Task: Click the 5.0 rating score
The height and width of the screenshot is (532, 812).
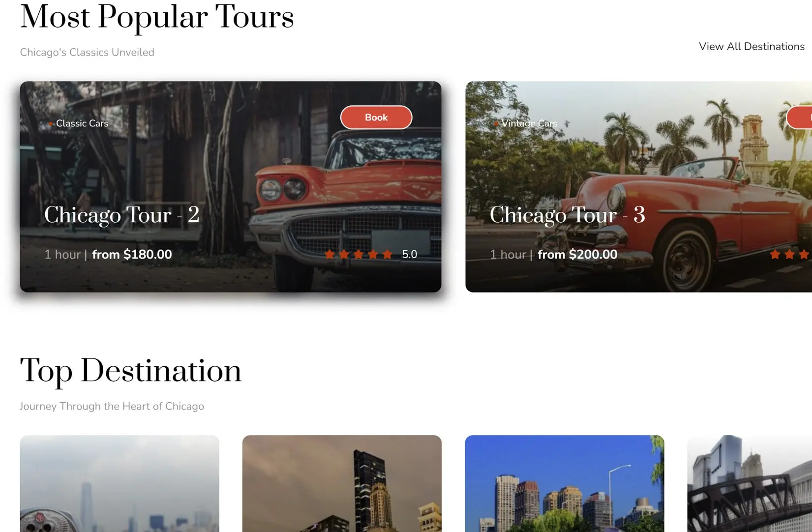Action: 409,254
